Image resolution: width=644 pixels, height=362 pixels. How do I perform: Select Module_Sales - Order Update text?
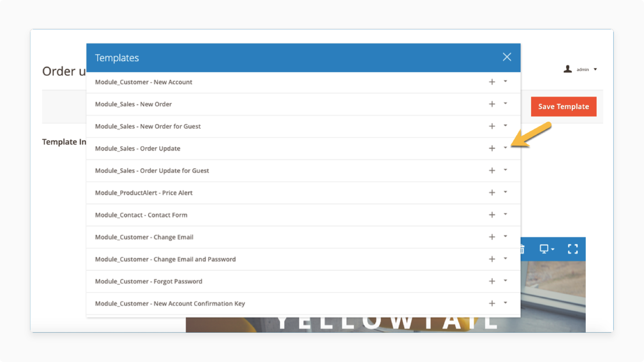tap(137, 149)
